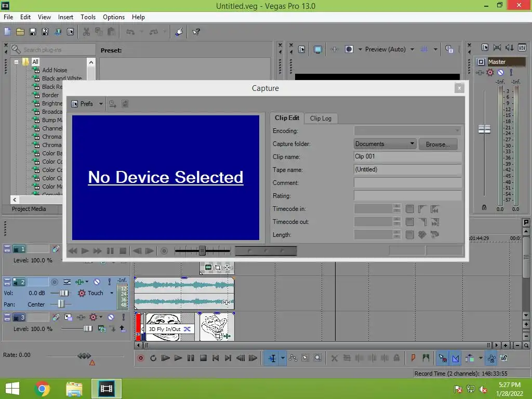
Task: Click the Prefs button
Action: click(x=83, y=104)
